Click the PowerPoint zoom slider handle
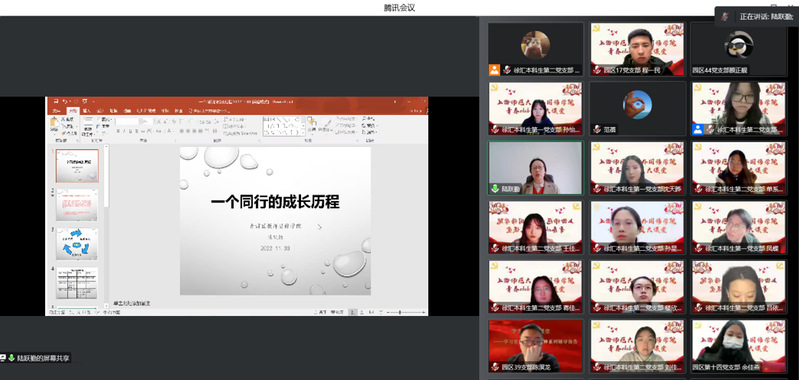 [400, 312]
